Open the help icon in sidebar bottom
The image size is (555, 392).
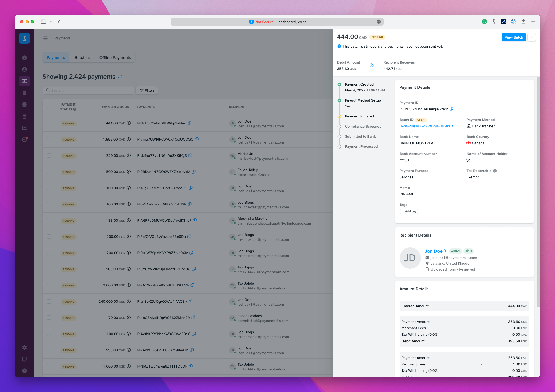click(24, 371)
